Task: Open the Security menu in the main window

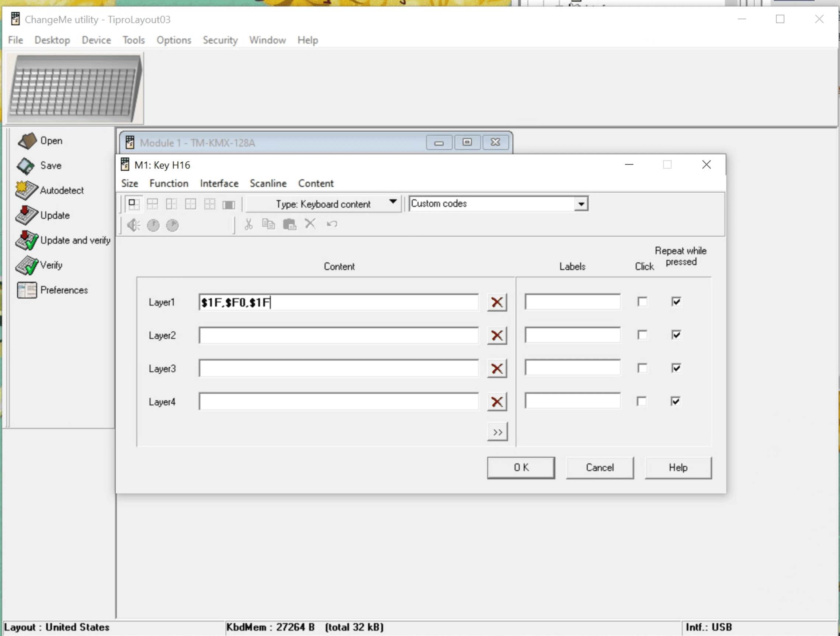Action: click(219, 40)
